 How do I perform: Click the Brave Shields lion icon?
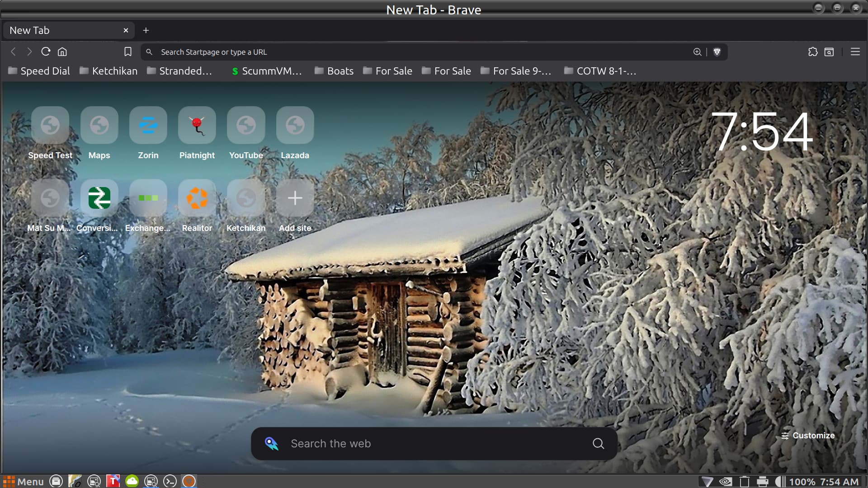[x=717, y=52]
